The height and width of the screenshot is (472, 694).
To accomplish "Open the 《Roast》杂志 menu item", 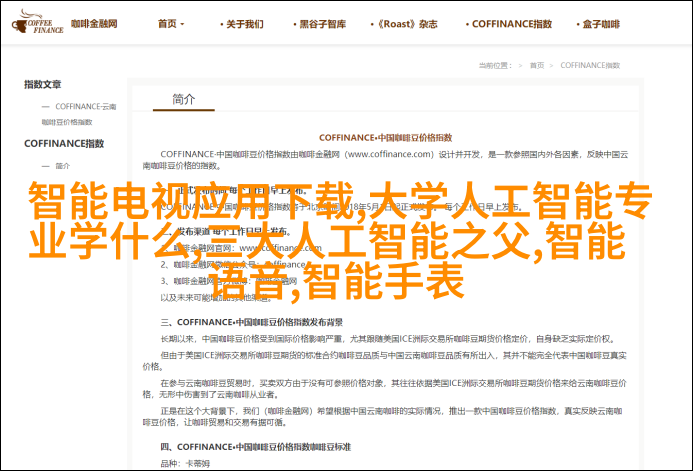I will 404,24.
